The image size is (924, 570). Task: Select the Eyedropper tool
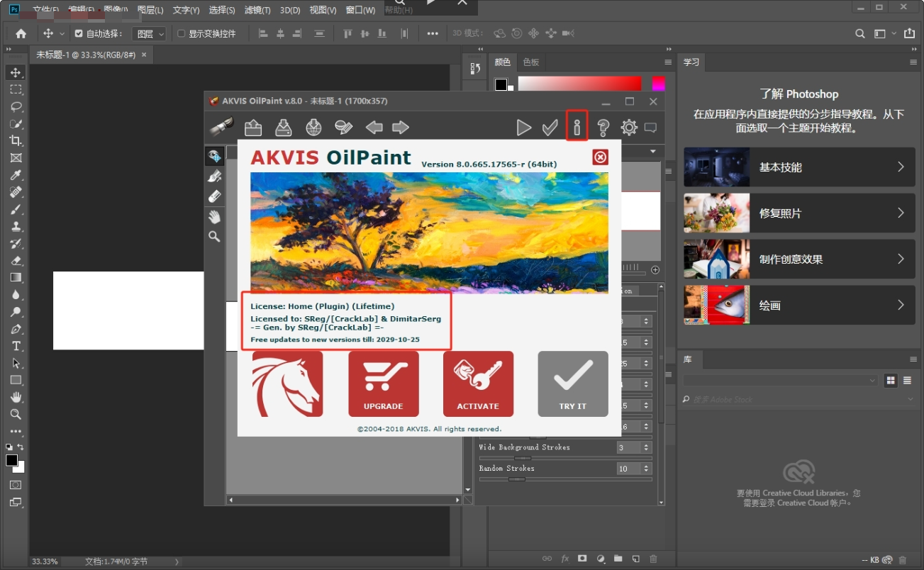click(x=16, y=175)
